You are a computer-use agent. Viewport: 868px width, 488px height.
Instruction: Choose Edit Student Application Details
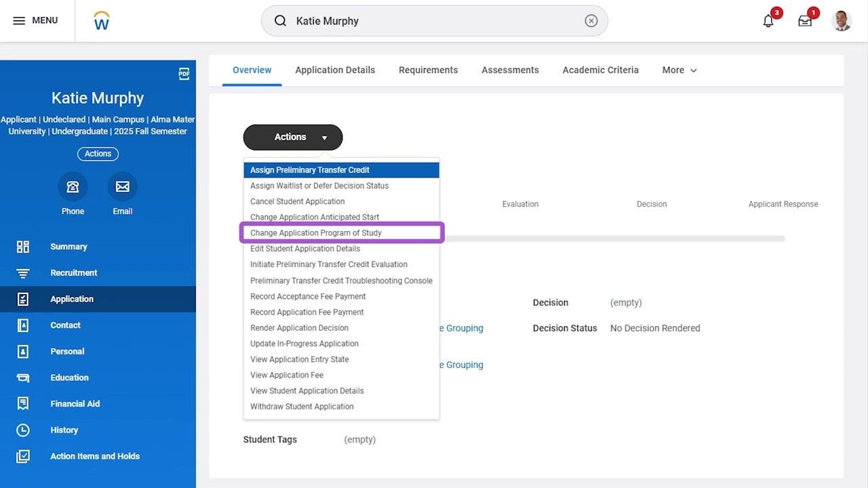pos(342,249)
